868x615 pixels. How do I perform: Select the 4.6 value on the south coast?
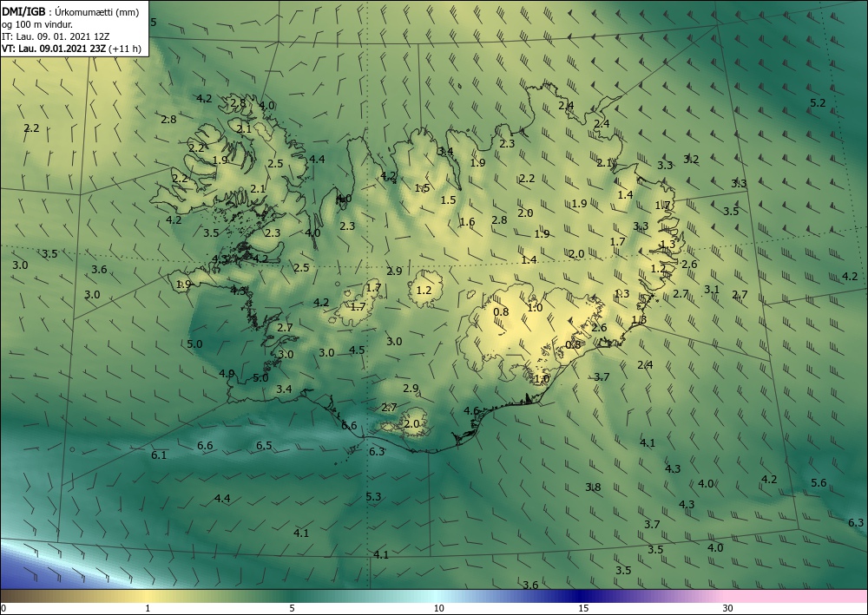point(471,410)
